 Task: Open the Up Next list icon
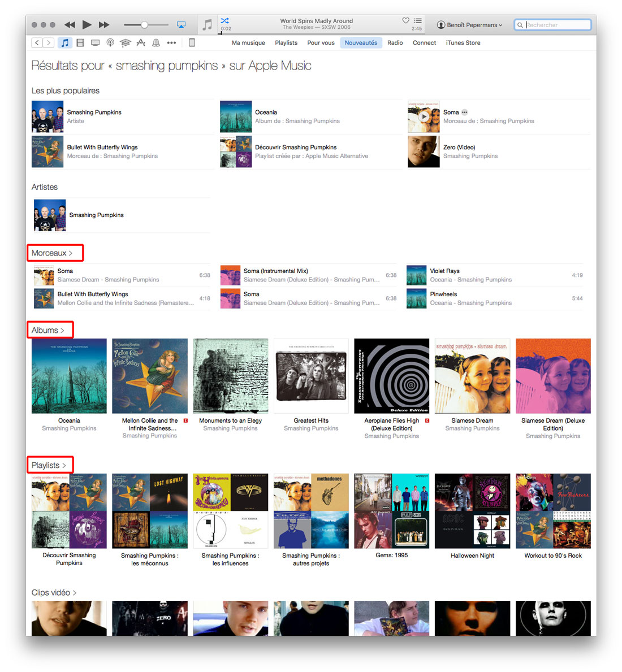pyautogui.click(x=417, y=20)
